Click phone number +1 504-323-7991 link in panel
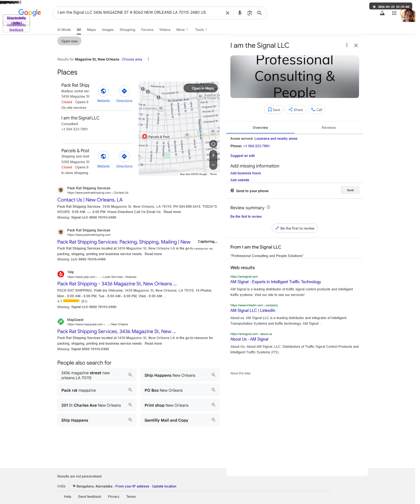The height and width of the screenshot is (504, 420). (x=256, y=146)
